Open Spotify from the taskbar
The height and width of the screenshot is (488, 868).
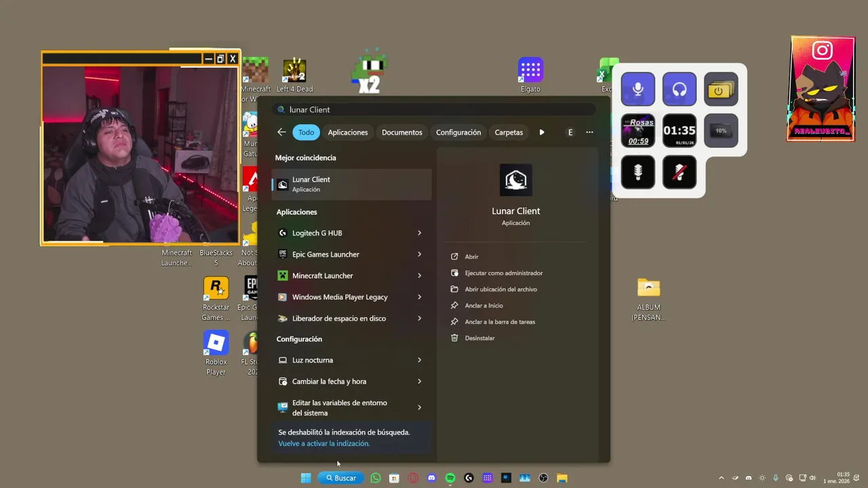click(x=450, y=478)
